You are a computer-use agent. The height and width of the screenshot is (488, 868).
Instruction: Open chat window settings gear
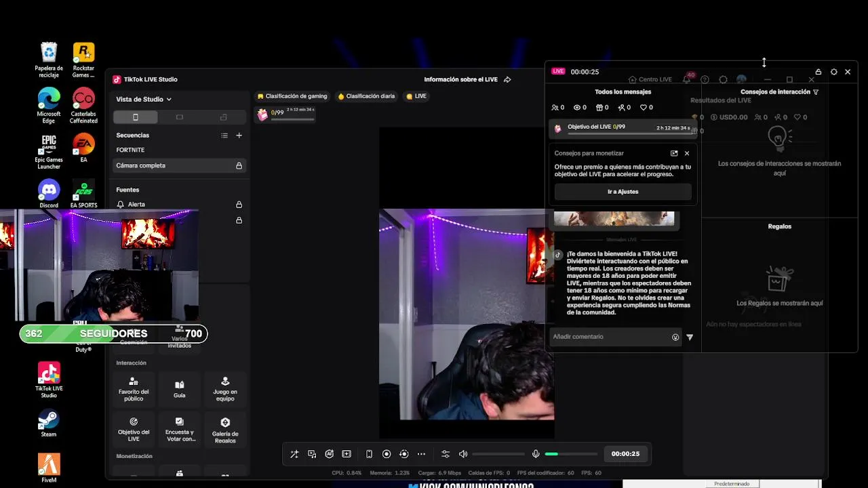834,72
